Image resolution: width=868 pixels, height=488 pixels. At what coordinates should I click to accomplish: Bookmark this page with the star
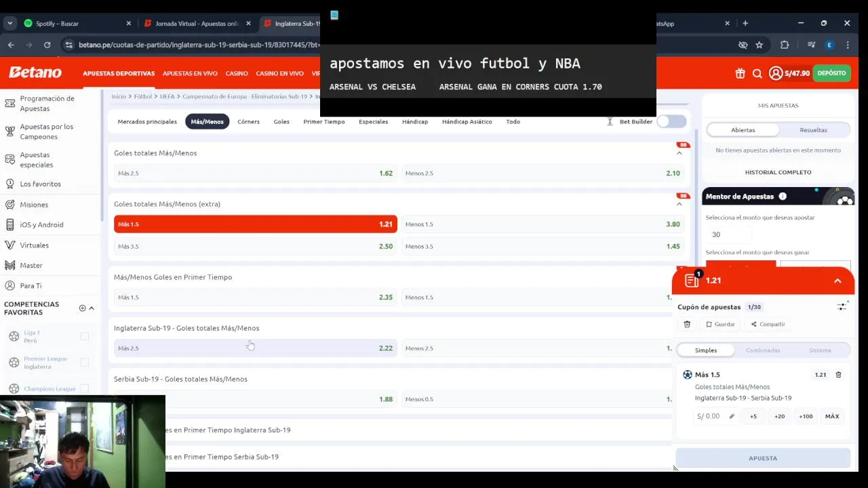click(759, 45)
